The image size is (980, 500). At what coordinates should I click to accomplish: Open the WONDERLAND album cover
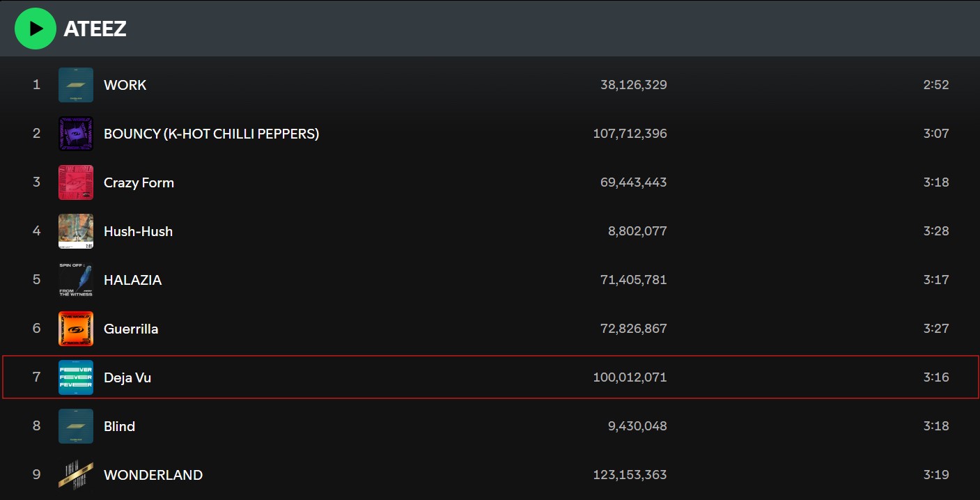pos(76,475)
